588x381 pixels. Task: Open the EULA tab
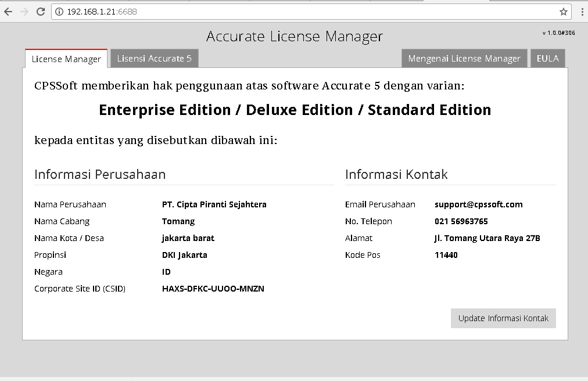pyautogui.click(x=547, y=58)
